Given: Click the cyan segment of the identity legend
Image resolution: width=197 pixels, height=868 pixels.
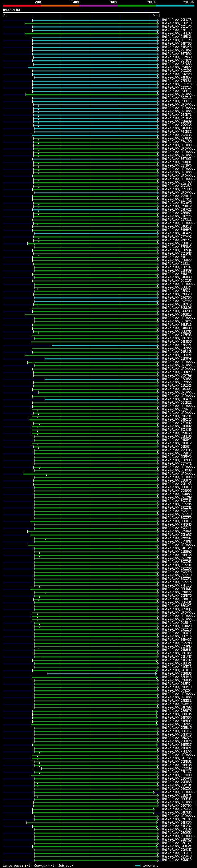Looking at the screenshot, I should point(175,6).
